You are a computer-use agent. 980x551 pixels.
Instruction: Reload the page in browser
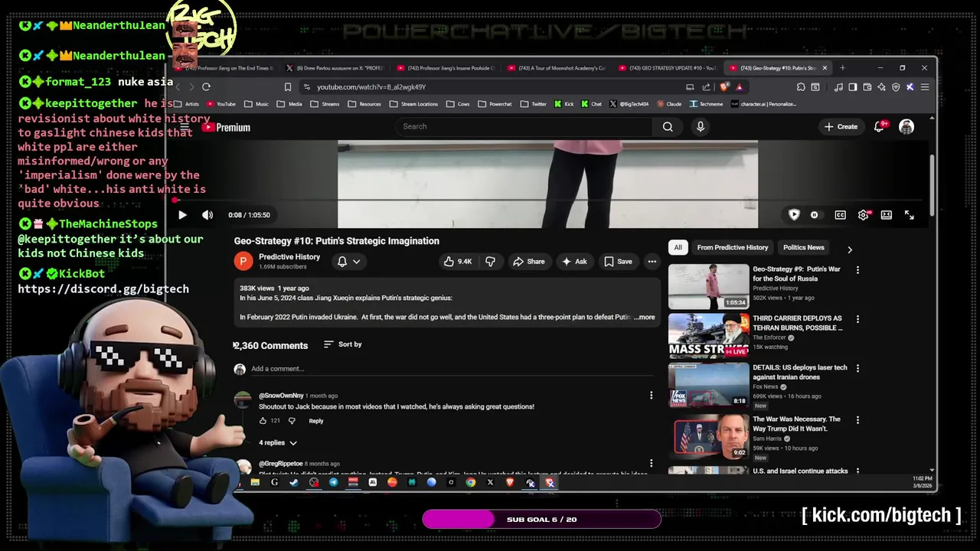click(206, 87)
